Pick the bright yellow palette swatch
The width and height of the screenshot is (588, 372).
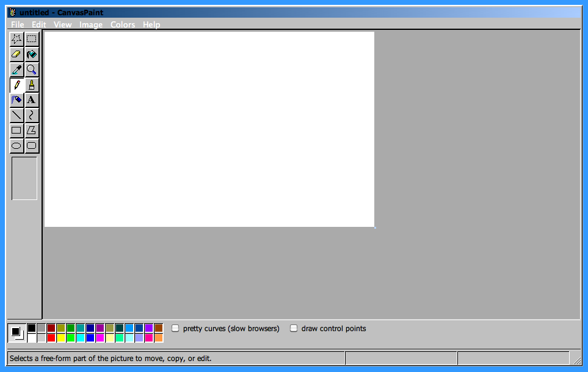[x=61, y=338]
